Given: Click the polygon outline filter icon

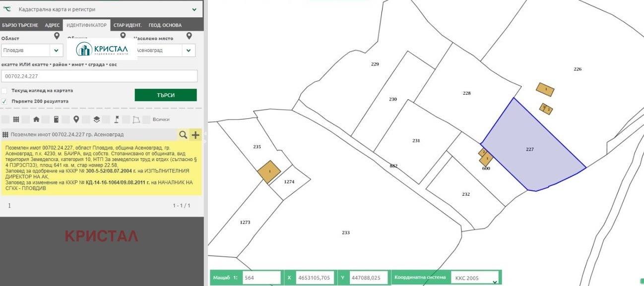Looking at the screenshot, I should pos(136,119).
